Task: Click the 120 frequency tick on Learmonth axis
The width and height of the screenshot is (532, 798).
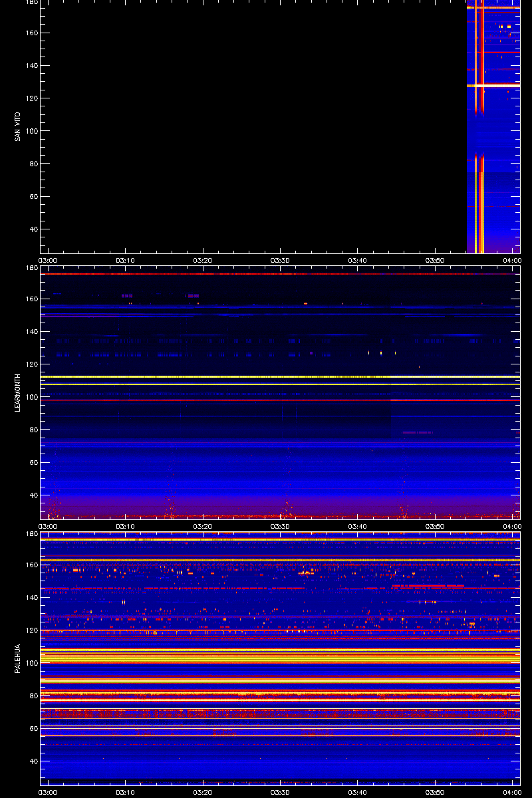Action: click(31, 364)
